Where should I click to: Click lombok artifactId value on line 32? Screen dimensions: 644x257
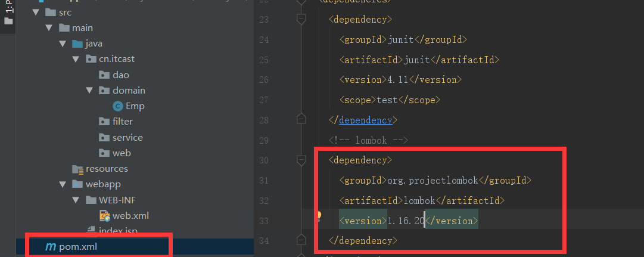click(419, 201)
